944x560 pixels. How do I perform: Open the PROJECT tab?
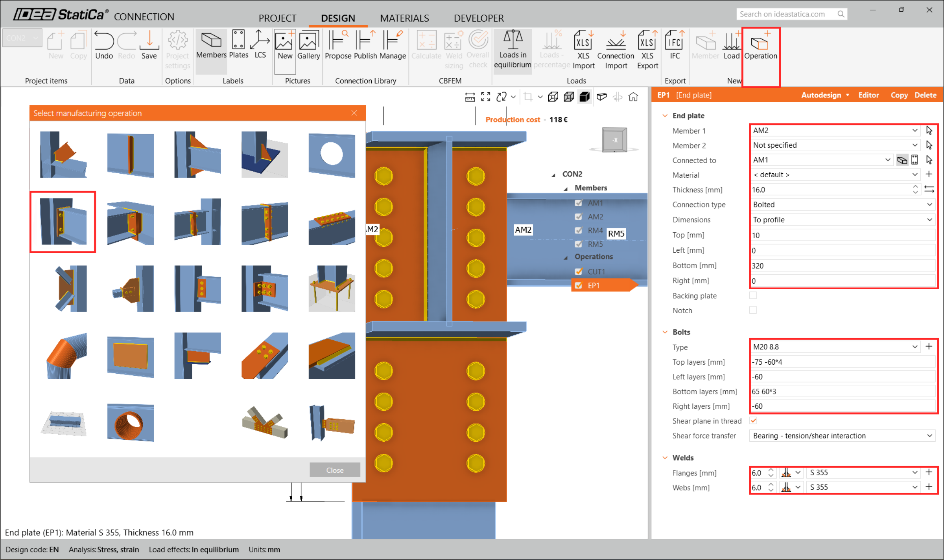(277, 18)
